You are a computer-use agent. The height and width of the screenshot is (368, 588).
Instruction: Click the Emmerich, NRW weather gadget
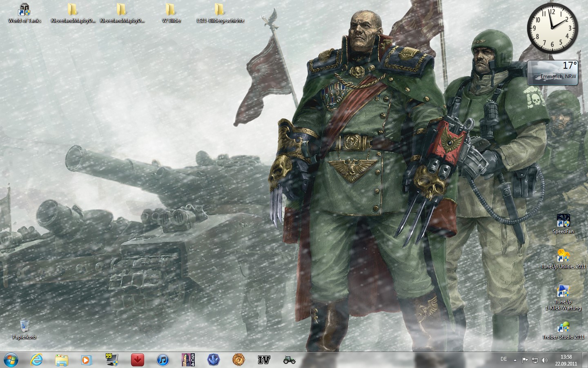553,73
